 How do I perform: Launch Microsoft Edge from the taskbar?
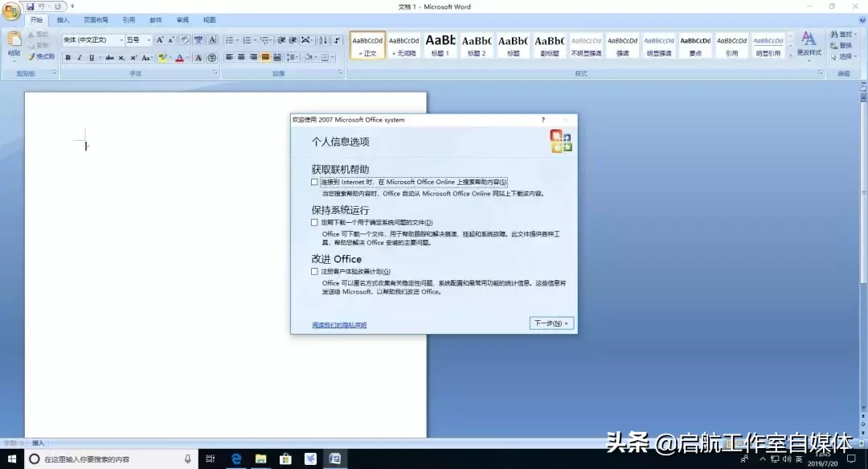236,458
